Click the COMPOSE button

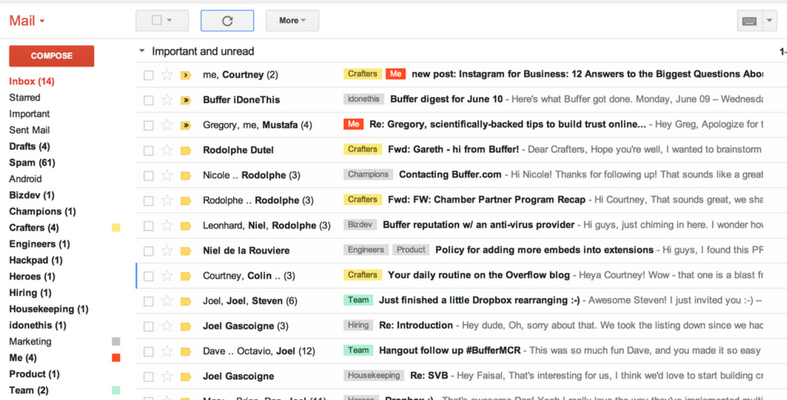[x=52, y=56]
